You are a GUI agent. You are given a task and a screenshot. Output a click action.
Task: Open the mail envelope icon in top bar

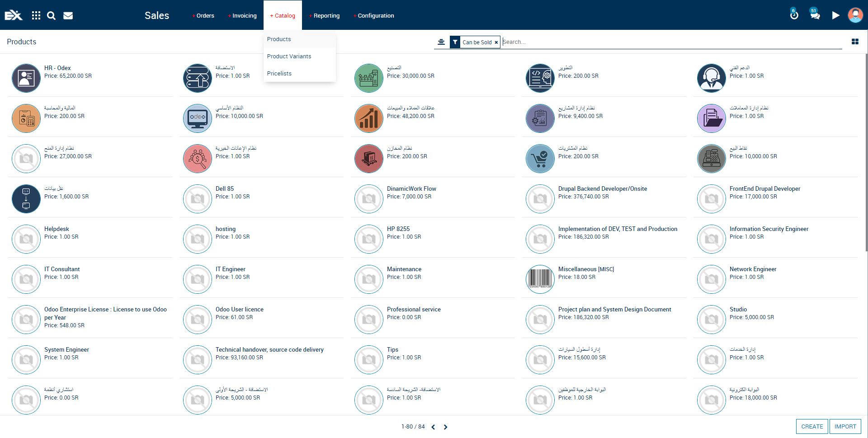tap(68, 15)
